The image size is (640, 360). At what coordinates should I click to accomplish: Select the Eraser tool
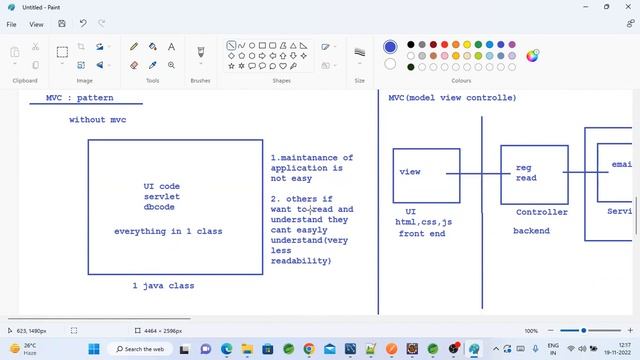pos(134,65)
